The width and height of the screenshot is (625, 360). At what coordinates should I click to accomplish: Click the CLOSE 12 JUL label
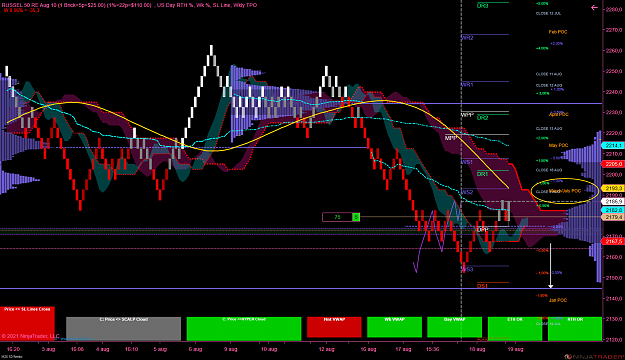click(548, 14)
